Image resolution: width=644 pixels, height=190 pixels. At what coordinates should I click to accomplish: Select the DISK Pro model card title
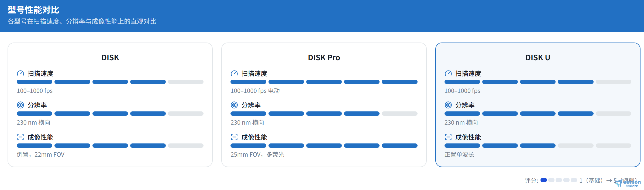click(x=324, y=58)
